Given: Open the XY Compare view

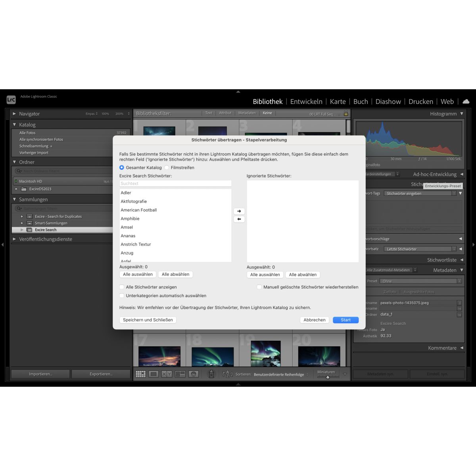Looking at the screenshot, I should click(167, 374).
